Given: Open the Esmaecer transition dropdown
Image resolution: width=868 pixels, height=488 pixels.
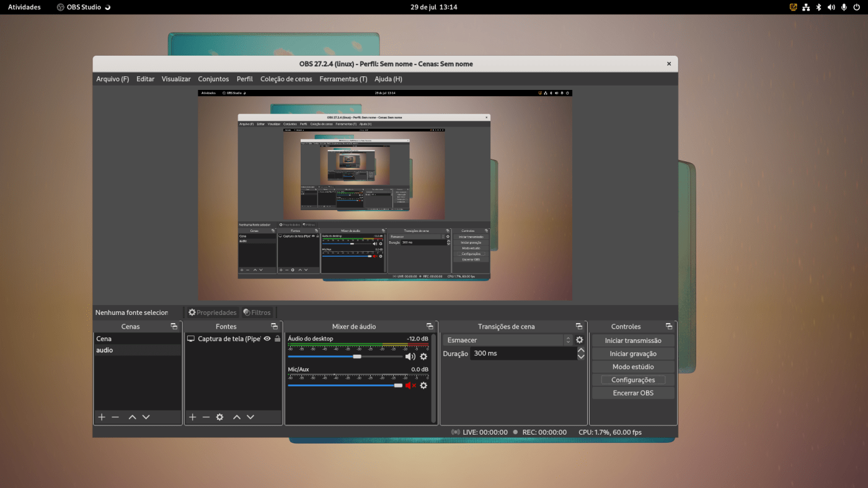Looking at the screenshot, I should pos(508,339).
